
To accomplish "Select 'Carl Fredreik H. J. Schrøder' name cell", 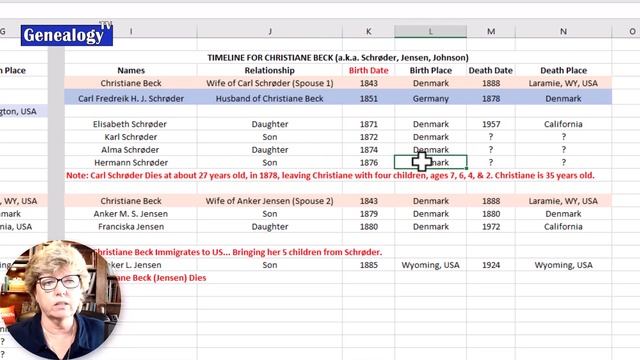I will tap(131, 98).
